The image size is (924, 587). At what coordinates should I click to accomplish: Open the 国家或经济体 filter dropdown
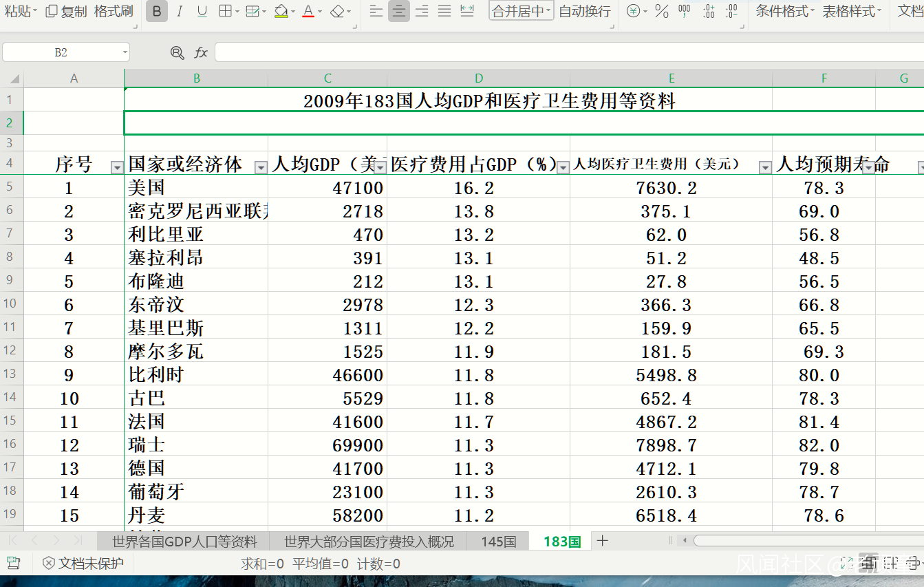(x=261, y=167)
